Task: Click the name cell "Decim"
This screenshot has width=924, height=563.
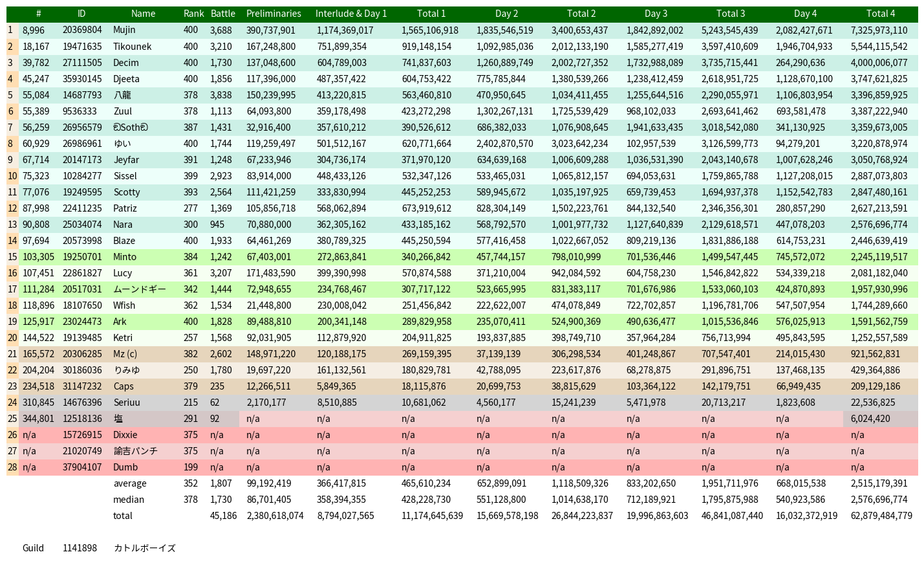Action: [x=126, y=63]
